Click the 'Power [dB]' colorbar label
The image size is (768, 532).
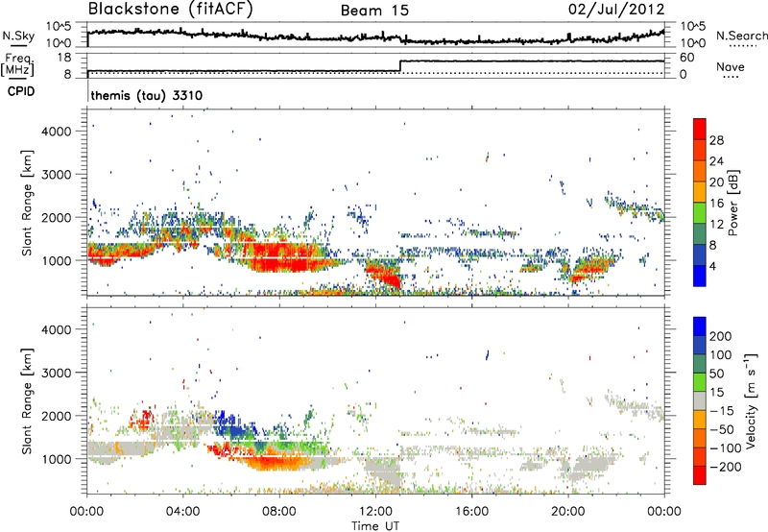(x=733, y=203)
